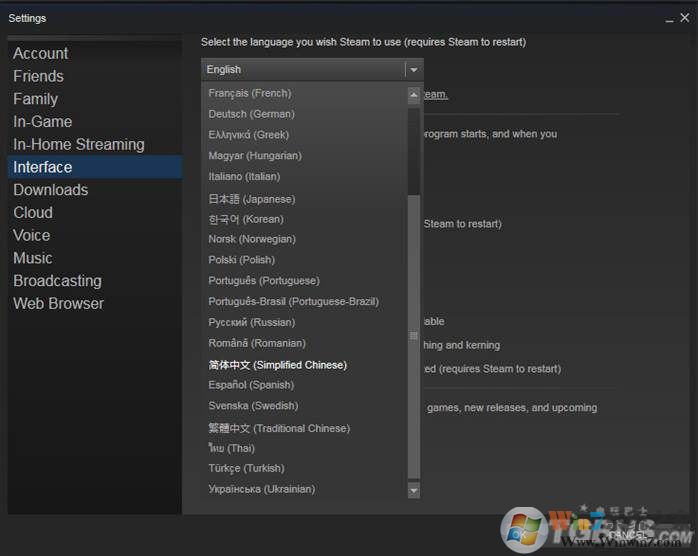Choose Ukrainian at the list bottom
The image size is (698, 556).
261,489
